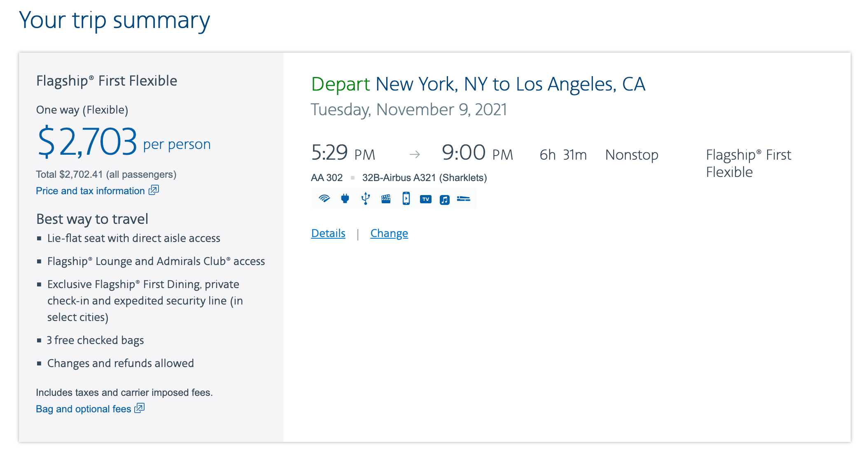Click the Depart New York to Los Angeles heading

coord(478,84)
